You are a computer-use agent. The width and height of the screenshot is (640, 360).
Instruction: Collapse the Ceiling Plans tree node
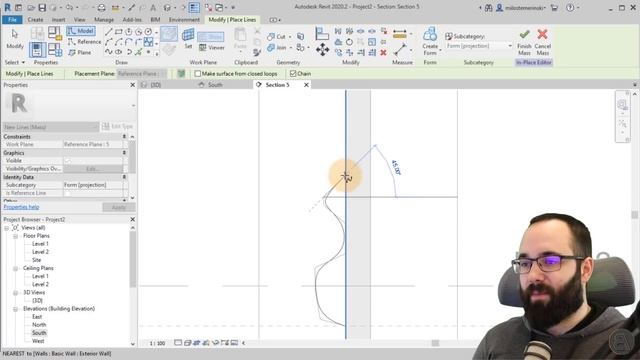coord(15,268)
